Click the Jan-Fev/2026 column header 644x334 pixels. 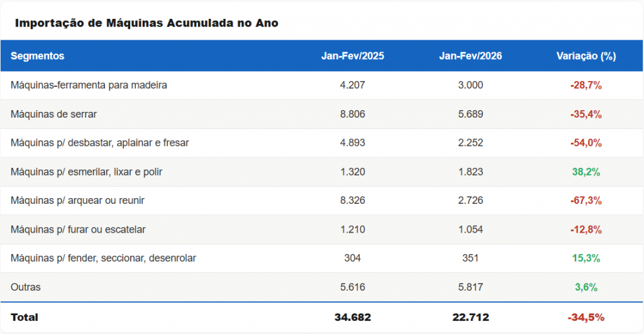[470, 56]
